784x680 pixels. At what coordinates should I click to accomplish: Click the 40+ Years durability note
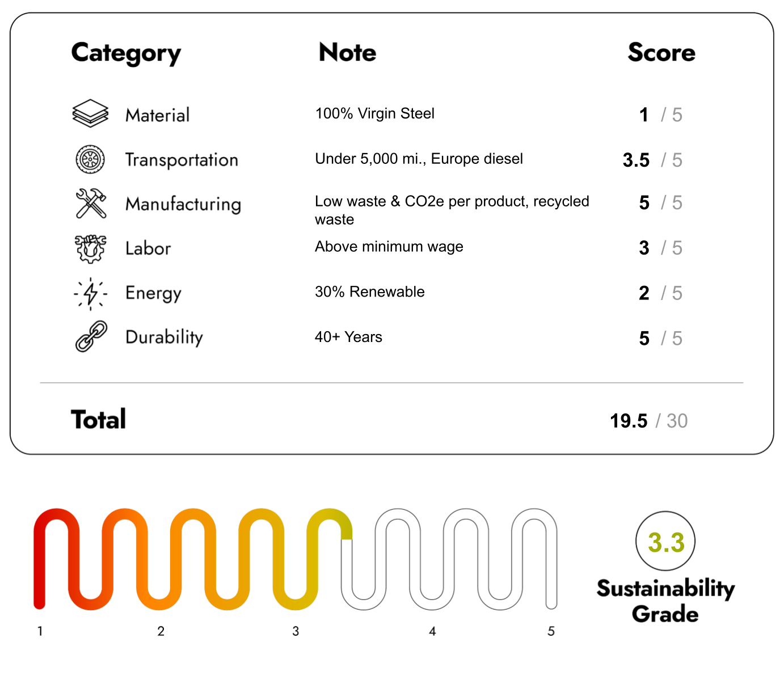(x=348, y=337)
